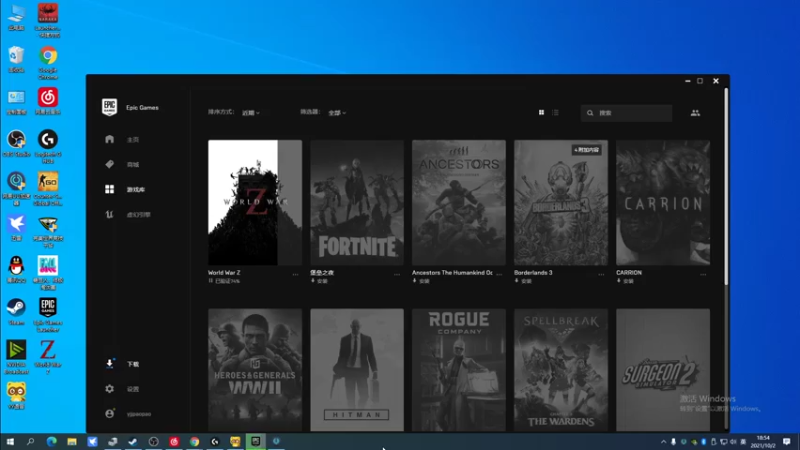This screenshot has height=450, width=800.
Task: Click the library search field
Action: coord(626,113)
